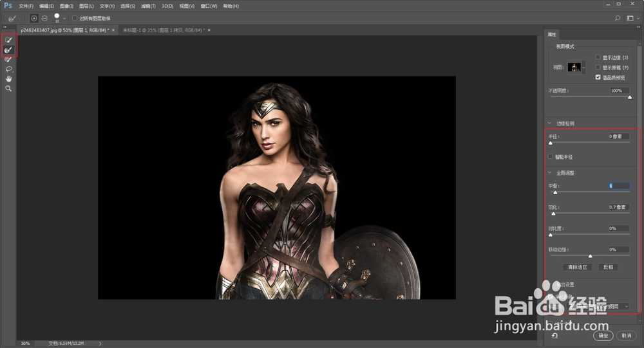The width and height of the screenshot is (644, 348).
Task: Click the 移动边缘 slider handle
Action: pyautogui.click(x=590, y=255)
